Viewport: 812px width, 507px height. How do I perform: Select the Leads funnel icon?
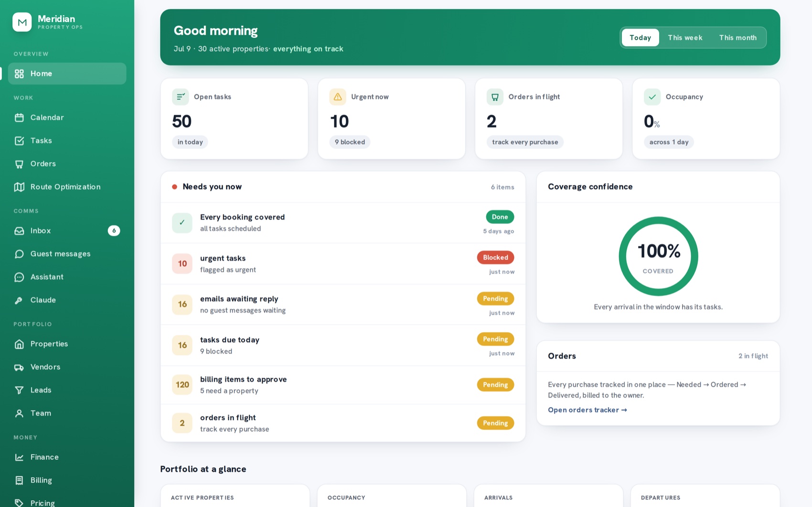pyautogui.click(x=19, y=390)
